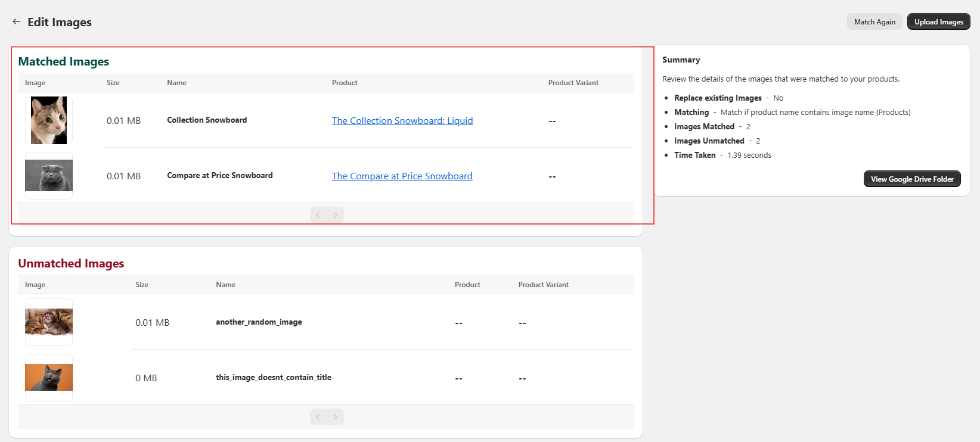980x442 pixels.
Task: Click the gray cat thumbnail for Compare at Price
Action: point(49,176)
